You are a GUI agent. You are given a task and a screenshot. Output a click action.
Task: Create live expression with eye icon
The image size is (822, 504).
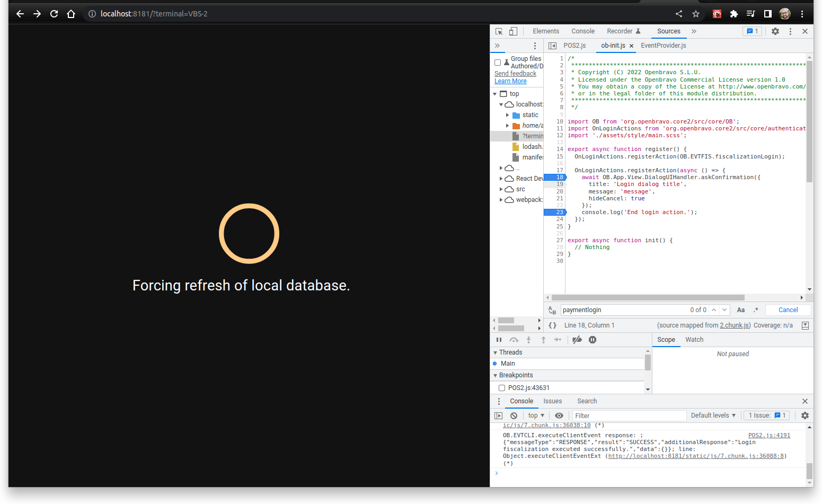[559, 415]
